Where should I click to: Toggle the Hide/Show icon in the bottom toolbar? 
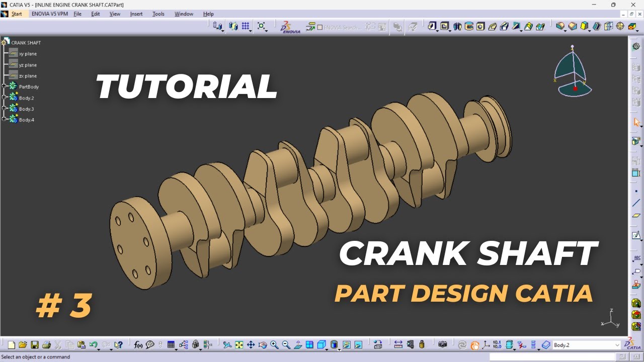tap(347, 345)
